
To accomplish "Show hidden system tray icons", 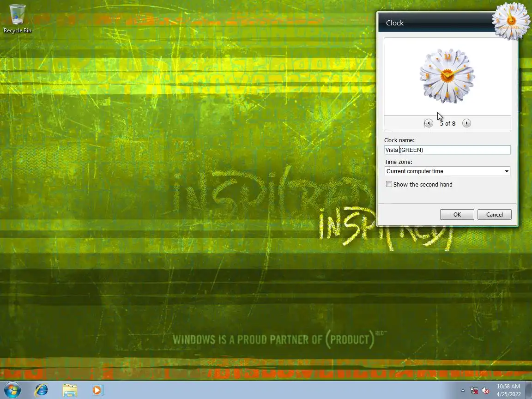I will tap(463, 391).
